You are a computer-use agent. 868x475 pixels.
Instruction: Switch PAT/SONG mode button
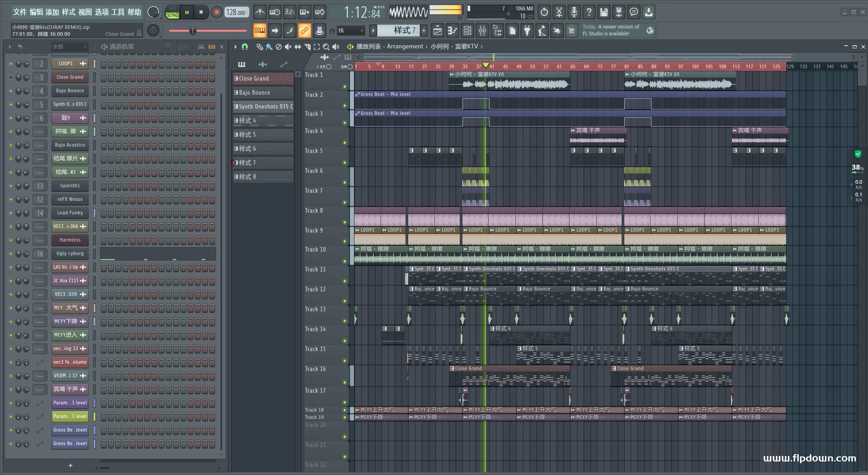(172, 12)
